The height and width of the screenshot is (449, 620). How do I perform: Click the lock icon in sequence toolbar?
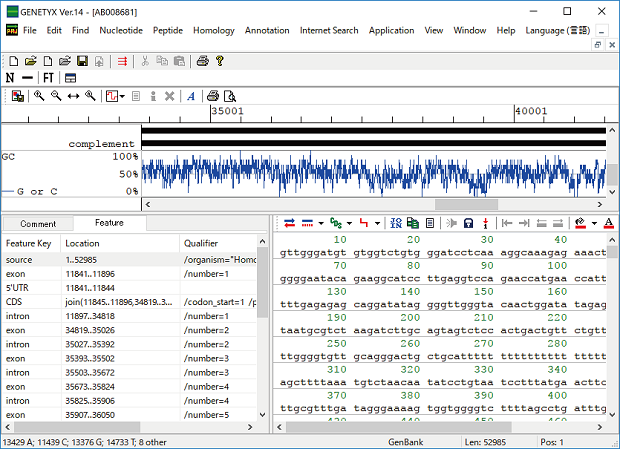468,222
